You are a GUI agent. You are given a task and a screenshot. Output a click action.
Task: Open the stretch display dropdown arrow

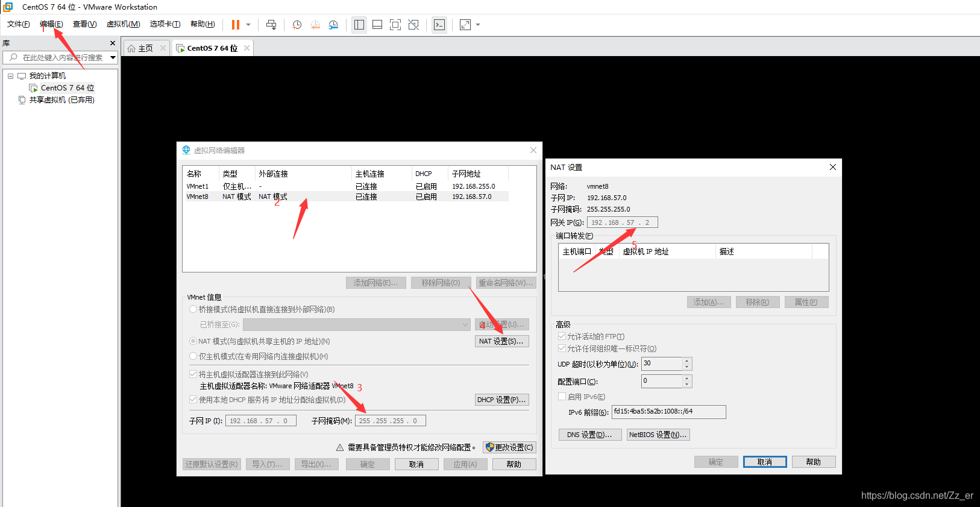click(x=478, y=25)
